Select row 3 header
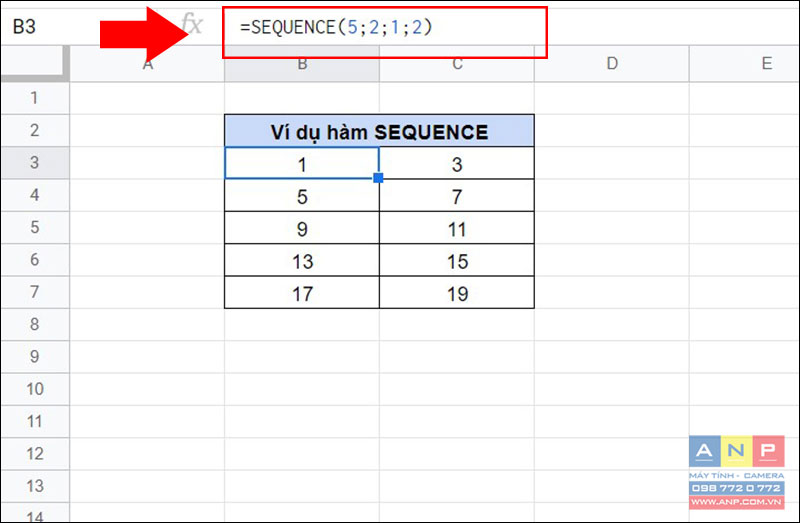Image resolution: width=800 pixels, height=523 pixels. coord(34,163)
